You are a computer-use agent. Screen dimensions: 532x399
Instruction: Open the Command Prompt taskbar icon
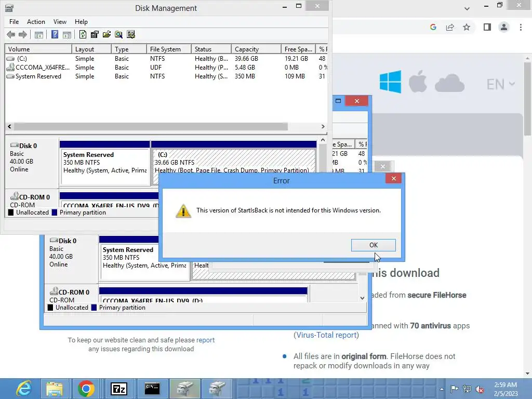(152, 389)
